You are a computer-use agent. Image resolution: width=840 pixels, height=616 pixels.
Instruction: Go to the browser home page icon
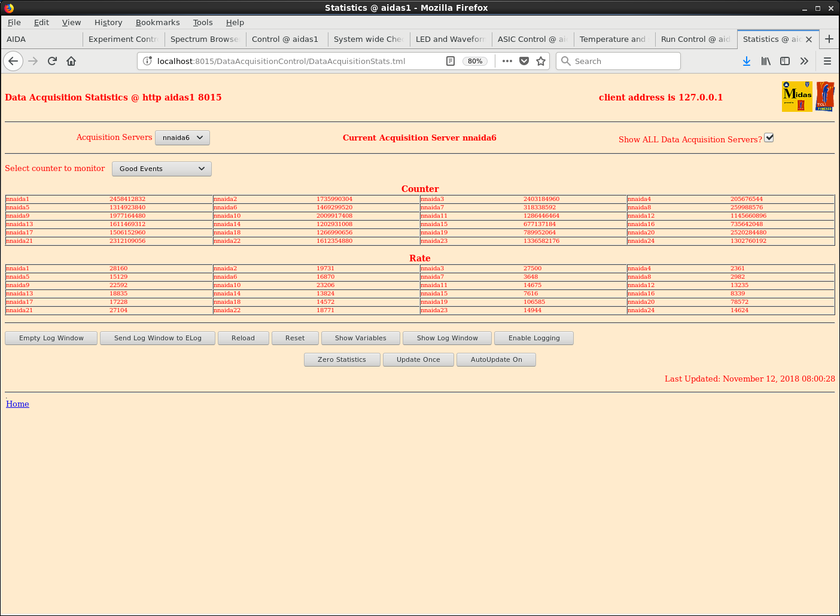[71, 61]
